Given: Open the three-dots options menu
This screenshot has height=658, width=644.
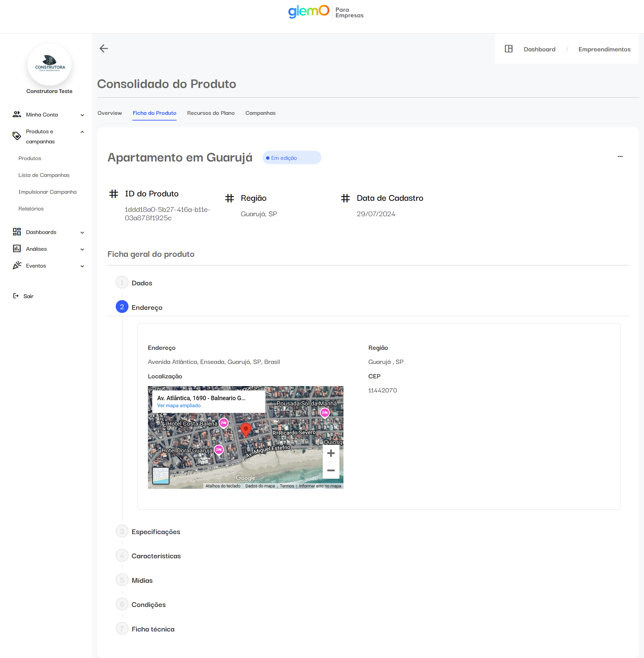Looking at the screenshot, I should click(620, 156).
